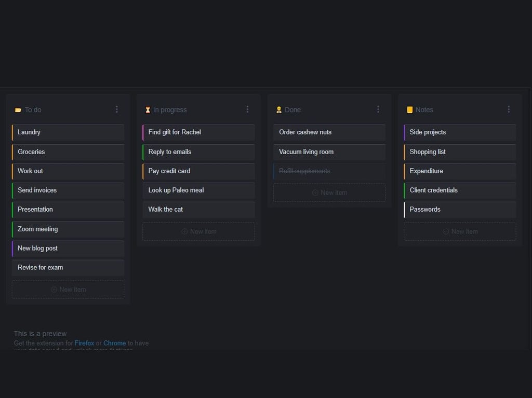Open the Side projects note

460,132
